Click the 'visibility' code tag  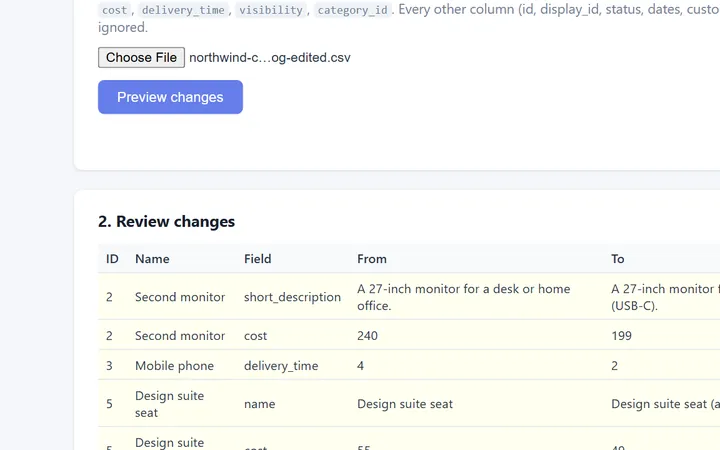[x=270, y=10]
